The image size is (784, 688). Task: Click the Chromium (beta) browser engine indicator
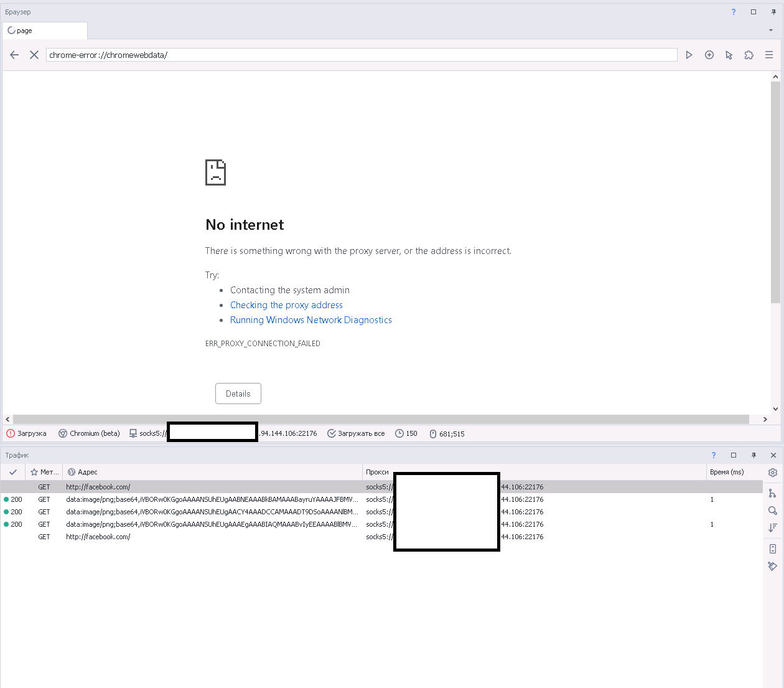89,433
